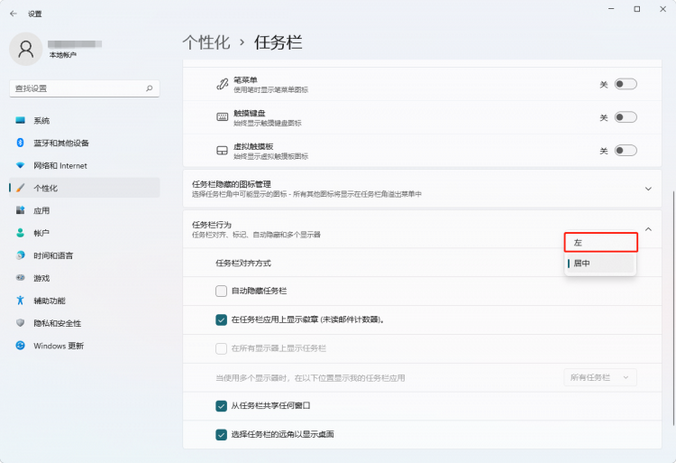
Task: Open 隐私和安全性 shield icon
Action: click(x=20, y=323)
